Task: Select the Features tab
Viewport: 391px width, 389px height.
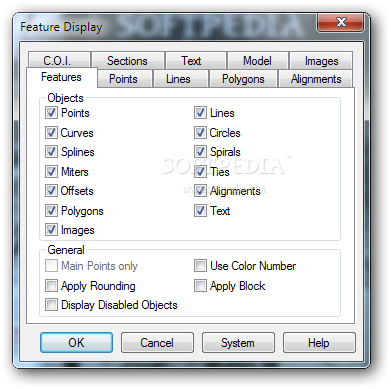Action: [x=62, y=77]
